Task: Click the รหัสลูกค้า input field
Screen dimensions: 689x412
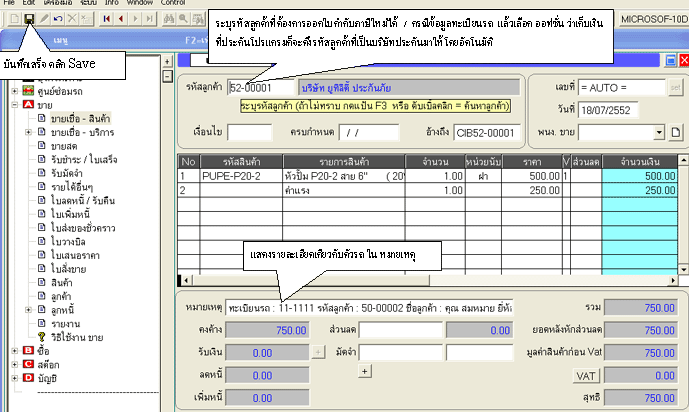Action: coord(254,87)
